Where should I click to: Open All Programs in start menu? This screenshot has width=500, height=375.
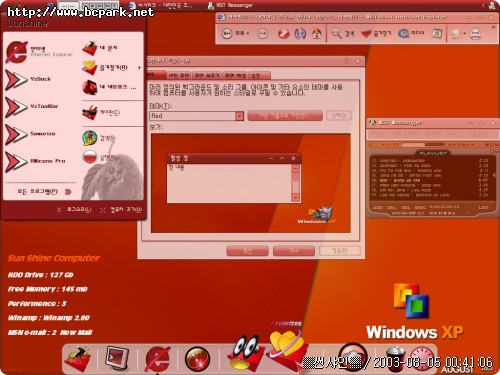44,192
